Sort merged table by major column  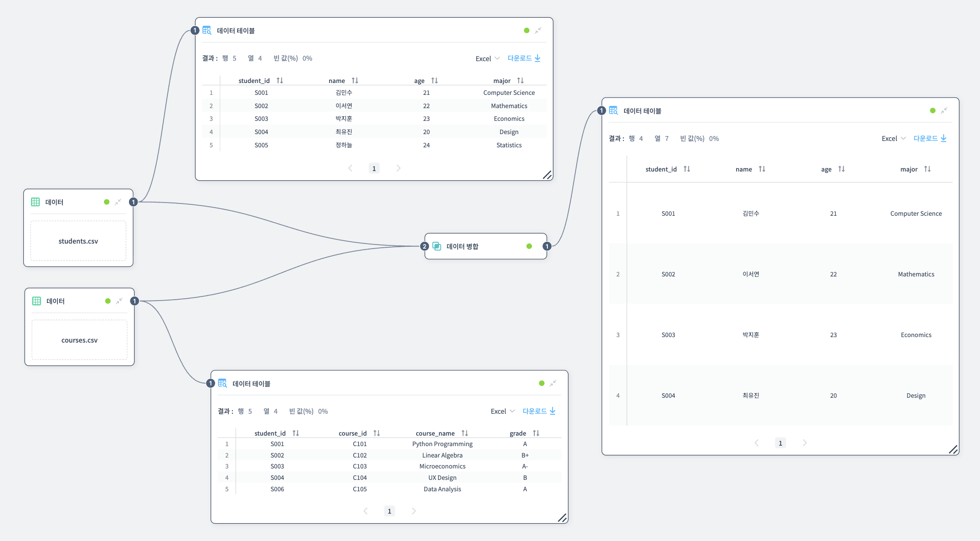[x=927, y=169]
